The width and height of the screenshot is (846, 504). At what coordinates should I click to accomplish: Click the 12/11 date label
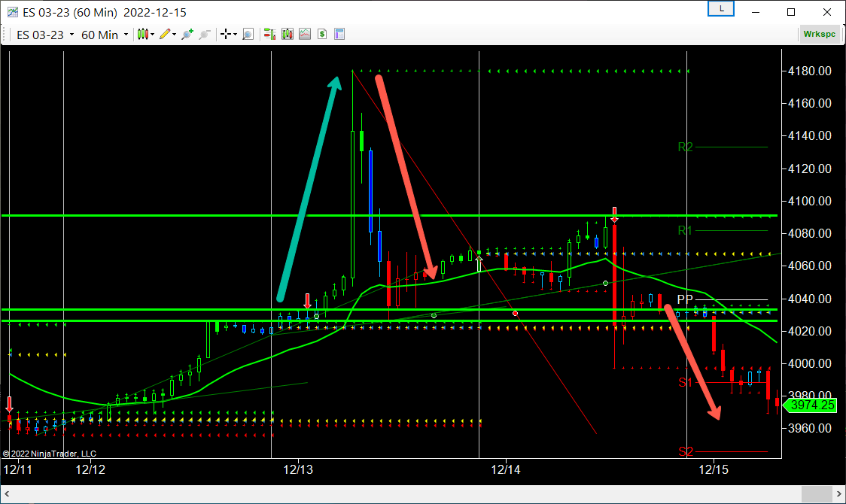click(x=18, y=469)
